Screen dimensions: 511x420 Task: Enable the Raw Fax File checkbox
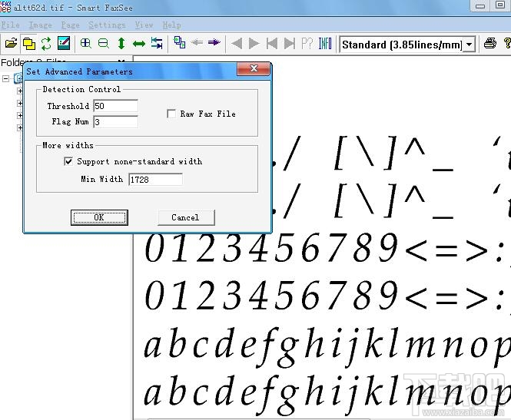point(171,114)
